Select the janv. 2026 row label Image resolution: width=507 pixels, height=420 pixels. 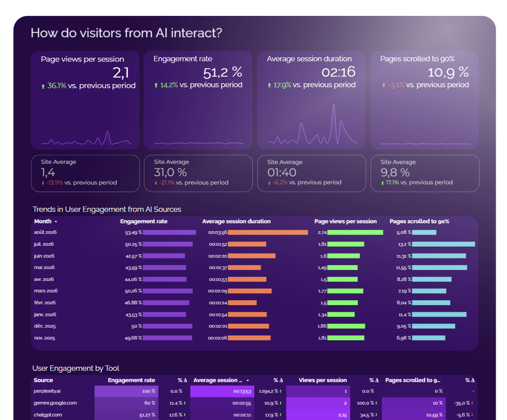pos(45,315)
